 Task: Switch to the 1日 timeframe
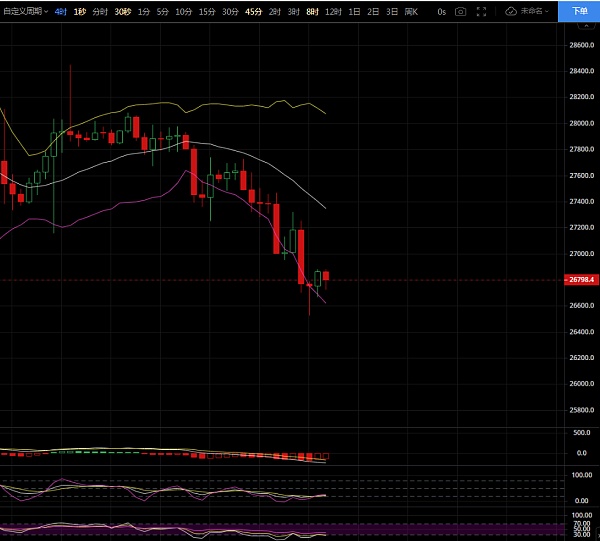coord(354,11)
